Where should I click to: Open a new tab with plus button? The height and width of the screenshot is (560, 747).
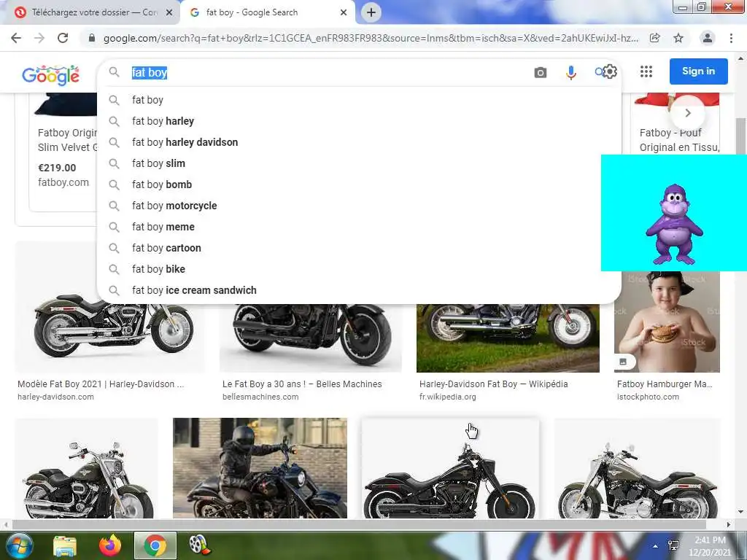coord(371,12)
